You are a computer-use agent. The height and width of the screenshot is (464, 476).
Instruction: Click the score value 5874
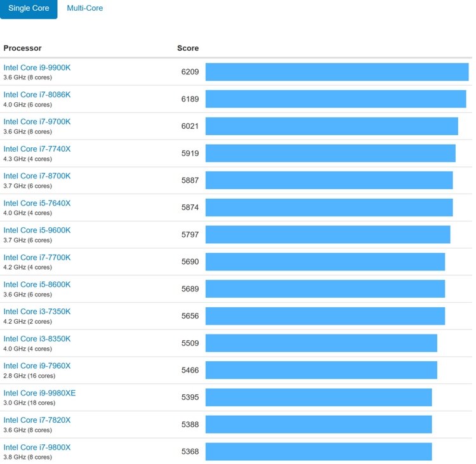pos(190,208)
